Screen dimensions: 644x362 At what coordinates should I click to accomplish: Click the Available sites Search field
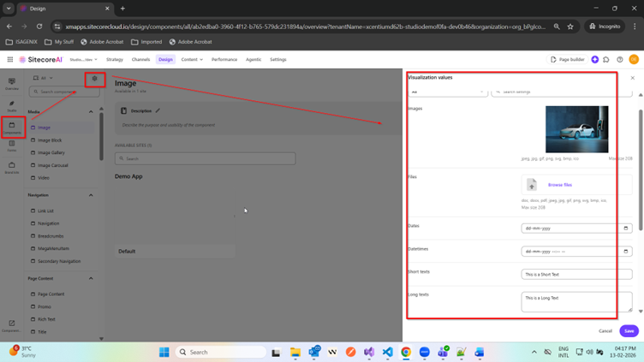(x=205, y=158)
